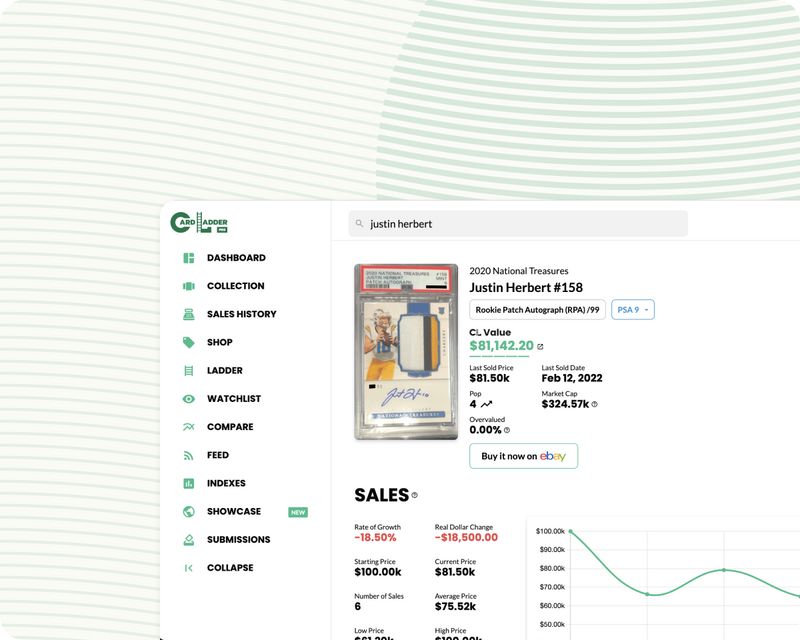Click the 2020 National Treasures set name
The height and width of the screenshot is (640, 800).
tap(519, 271)
